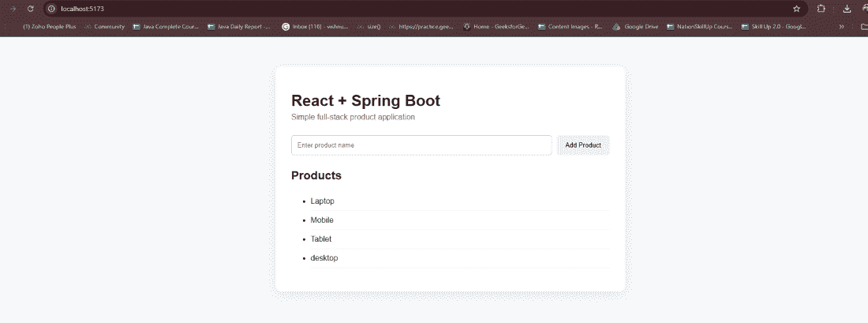Open the browser extensions puzzle icon
The image size is (868, 323).
click(821, 9)
